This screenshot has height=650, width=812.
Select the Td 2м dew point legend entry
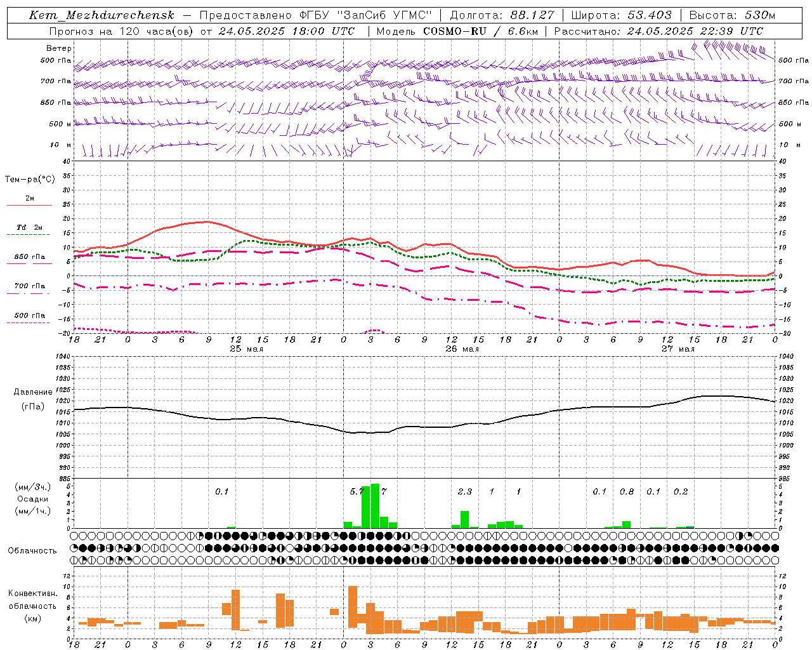pyautogui.click(x=30, y=227)
